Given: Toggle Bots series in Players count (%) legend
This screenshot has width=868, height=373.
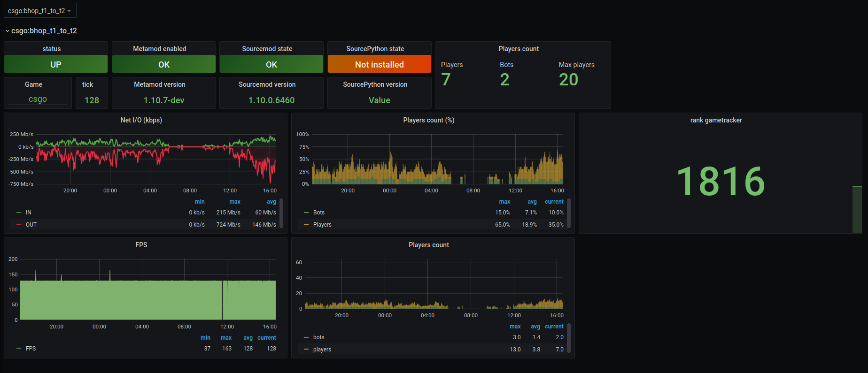Looking at the screenshot, I should (x=319, y=213).
